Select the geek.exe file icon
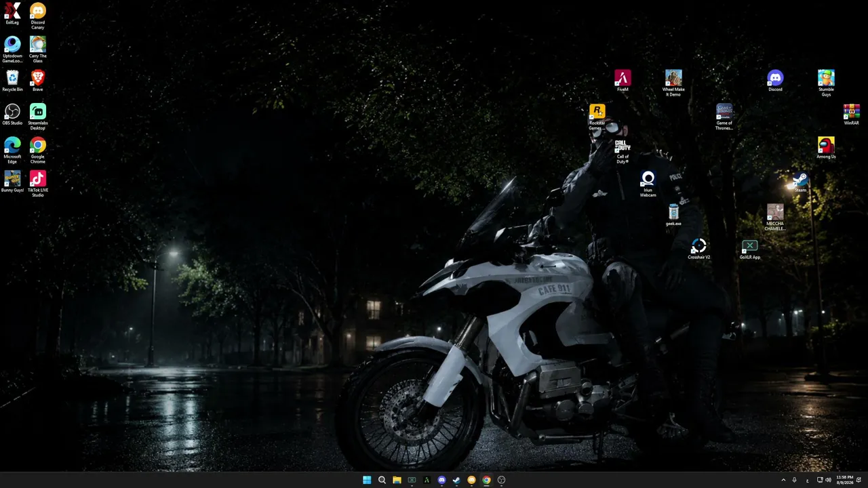The height and width of the screenshot is (488, 868). pos(673,215)
